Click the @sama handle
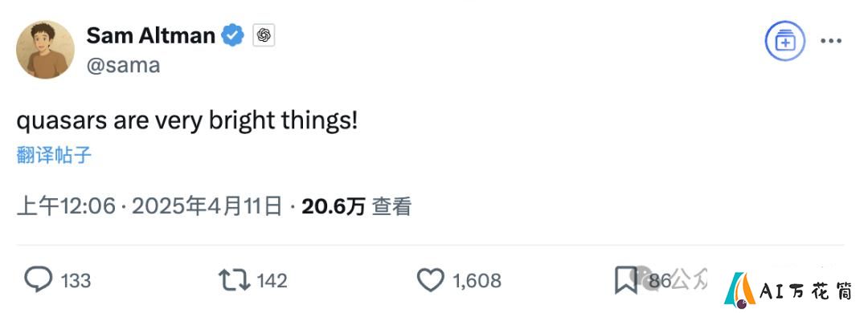The width and height of the screenshot is (868, 313). 124,65
